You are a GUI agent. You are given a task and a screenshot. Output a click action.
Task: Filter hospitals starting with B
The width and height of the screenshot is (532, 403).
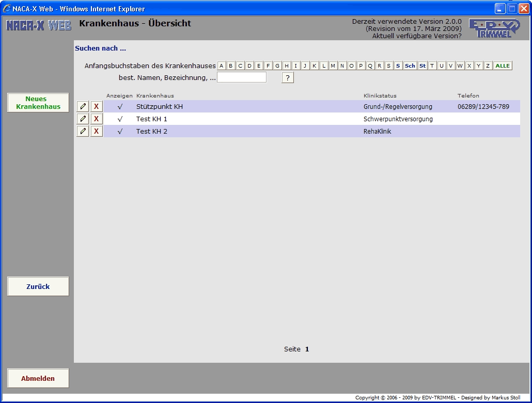231,66
